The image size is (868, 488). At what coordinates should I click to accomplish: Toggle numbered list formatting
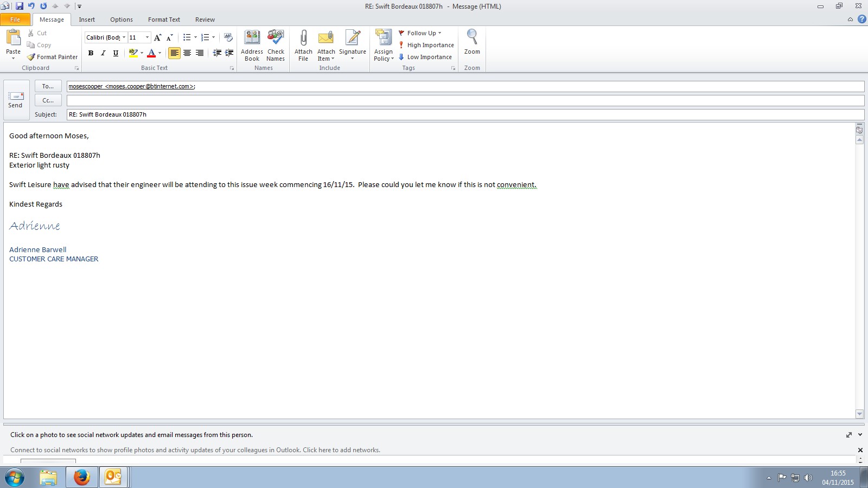coord(205,37)
